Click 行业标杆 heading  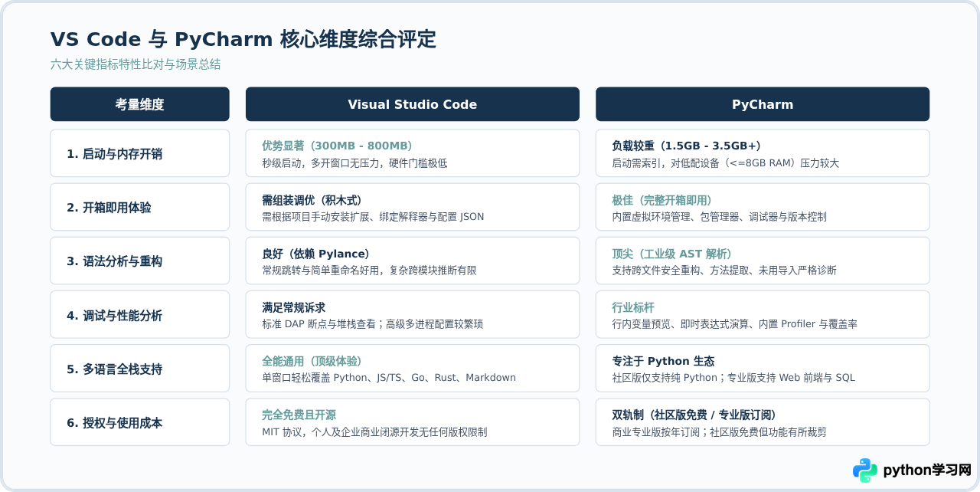coord(633,307)
